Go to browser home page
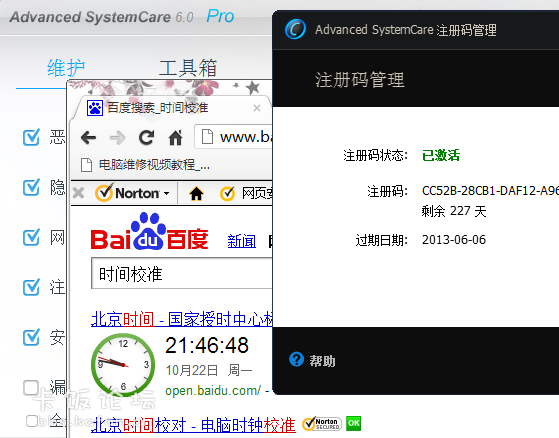This screenshot has width=559, height=438. tap(175, 138)
